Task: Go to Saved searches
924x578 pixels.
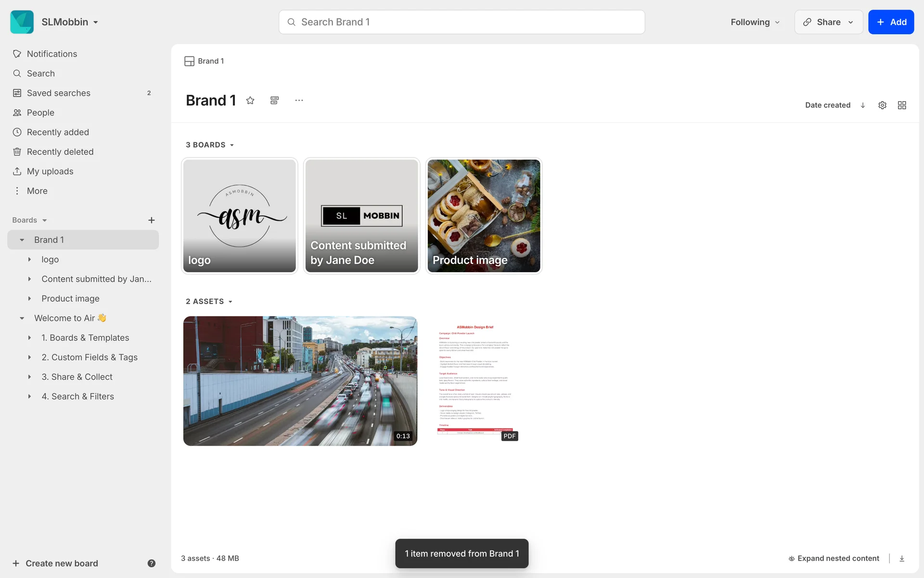Action: 59,93
